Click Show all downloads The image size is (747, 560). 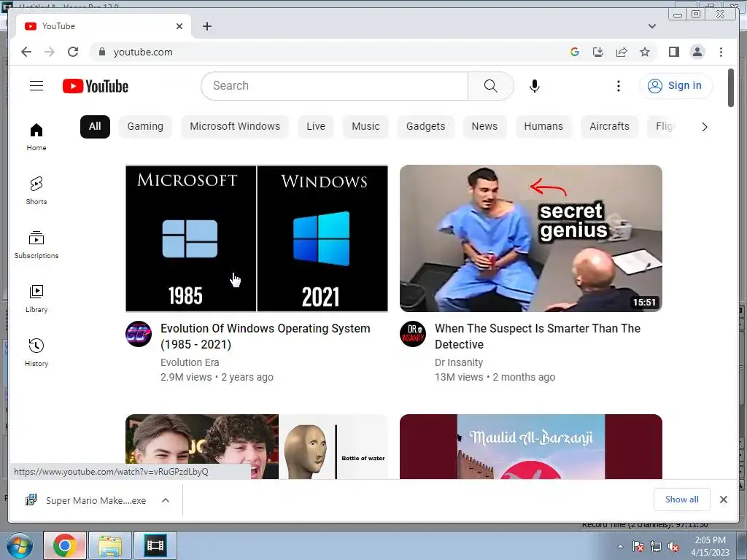click(x=682, y=499)
